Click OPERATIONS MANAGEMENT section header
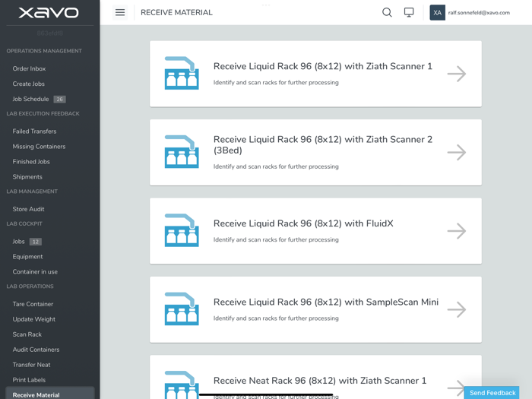This screenshot has height=399, width=532. tap(44, 51)
